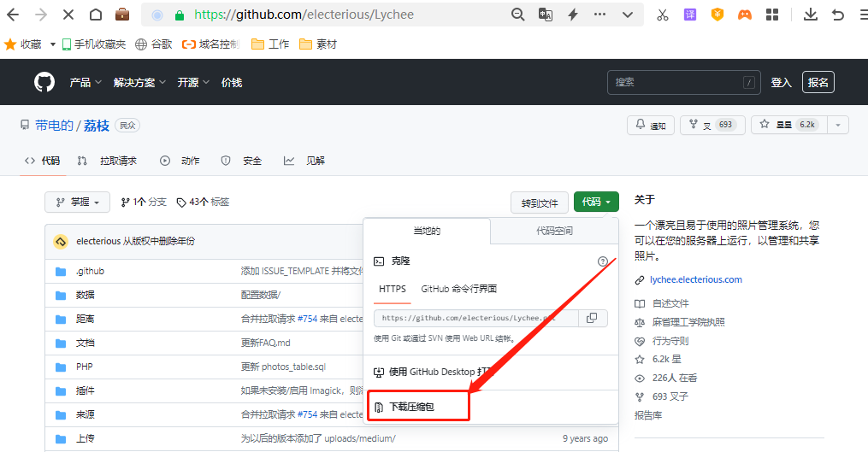
Task: Open the 工作 bookmarks folder
Action: click(x=270, y=44)
